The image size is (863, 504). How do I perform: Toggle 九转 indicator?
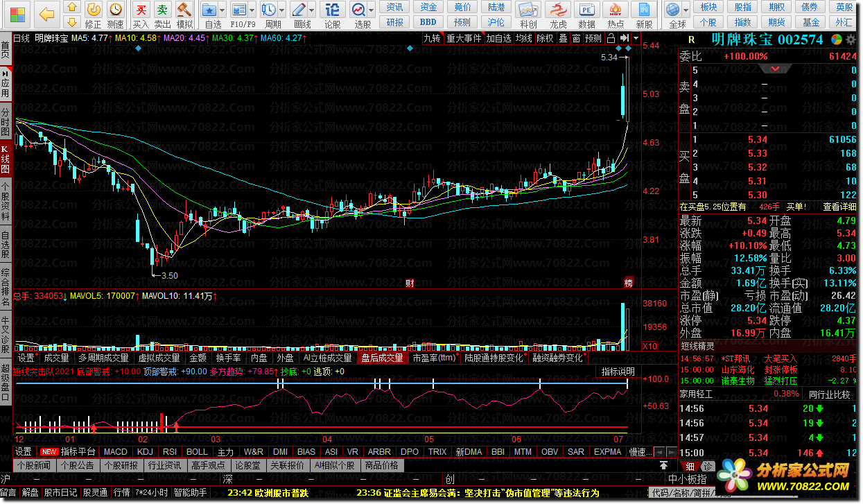(432, 38)
